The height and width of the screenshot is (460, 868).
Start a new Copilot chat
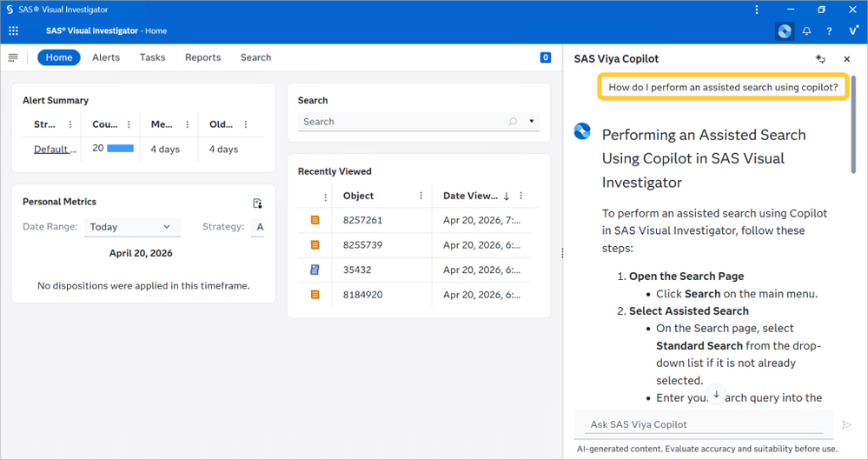click(820, 59)
